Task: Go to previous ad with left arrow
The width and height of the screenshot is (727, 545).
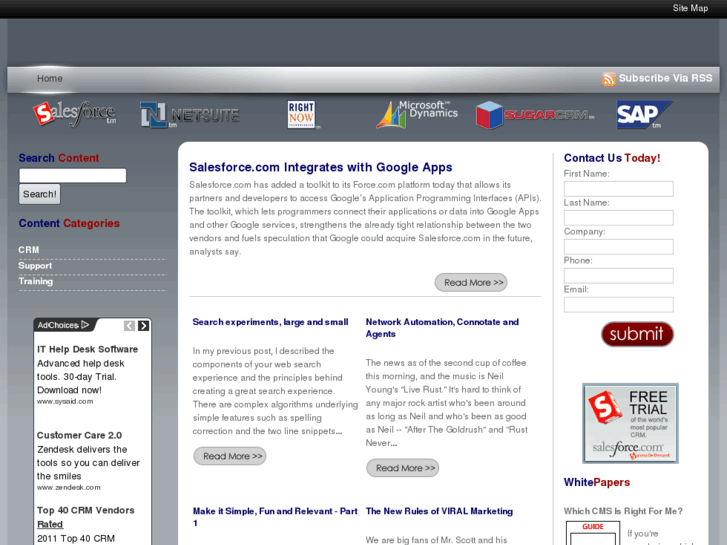Action: pyautogui.click(x=129, y=326)
